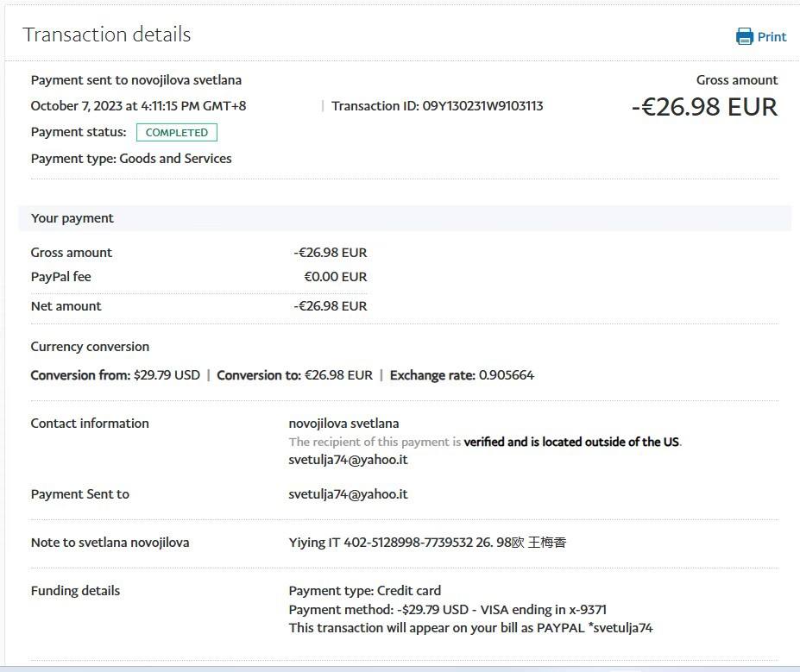Click the printer icon
800x672 pixels.
[x=744, y=36]
